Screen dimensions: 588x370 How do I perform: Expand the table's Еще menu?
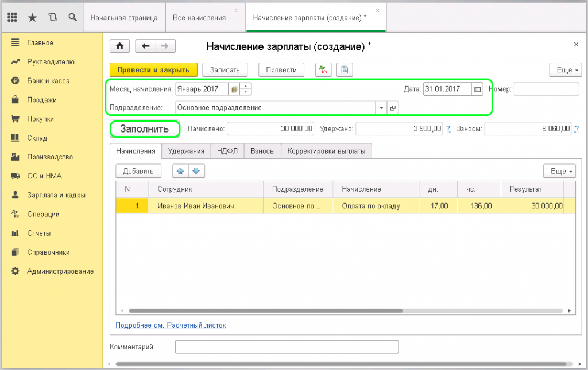click(559, 171)
